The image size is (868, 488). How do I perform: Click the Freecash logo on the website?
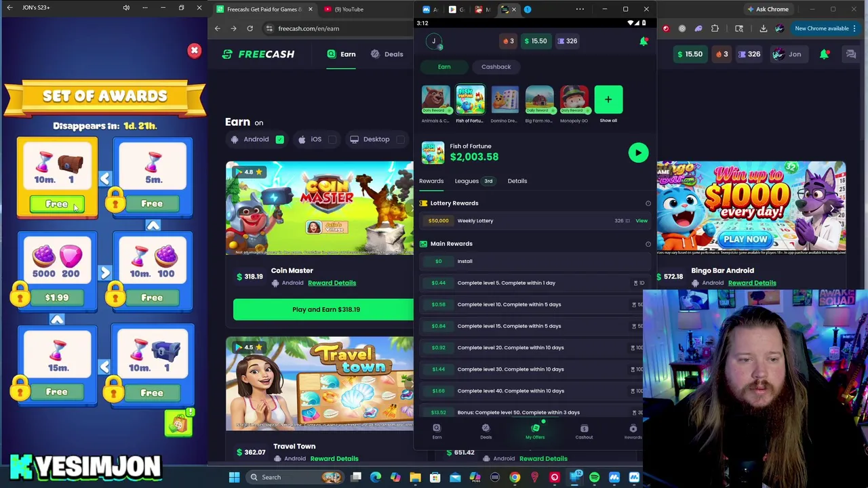click(x=260, y=54)
